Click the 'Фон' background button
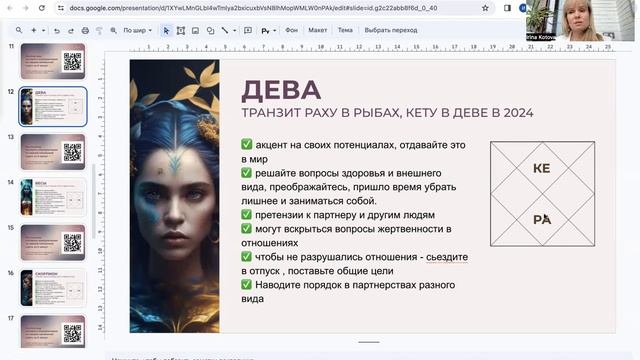640x360 pixels. click(291, 30)
